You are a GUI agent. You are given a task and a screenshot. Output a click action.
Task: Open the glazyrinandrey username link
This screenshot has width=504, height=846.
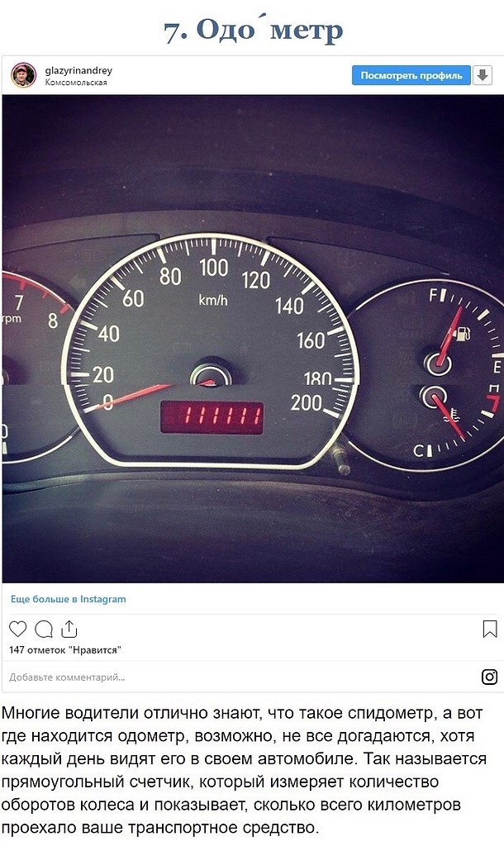pos(78,70)
